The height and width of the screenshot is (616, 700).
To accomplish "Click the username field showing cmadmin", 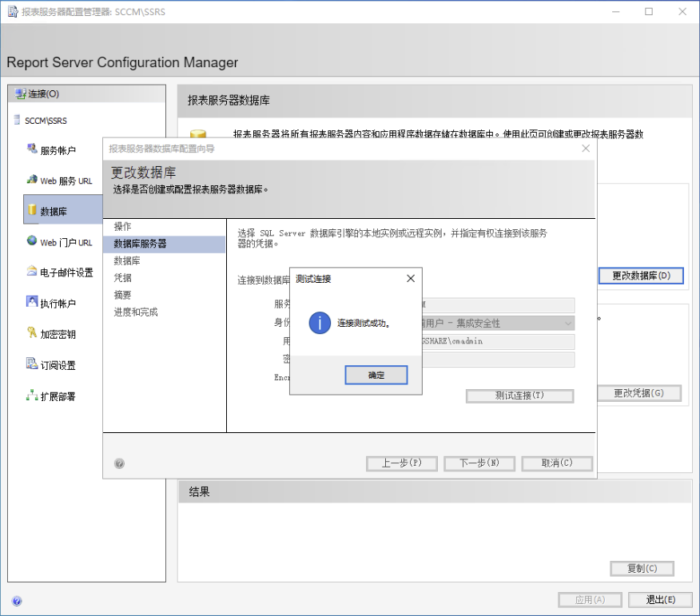I will click(498, 341).
